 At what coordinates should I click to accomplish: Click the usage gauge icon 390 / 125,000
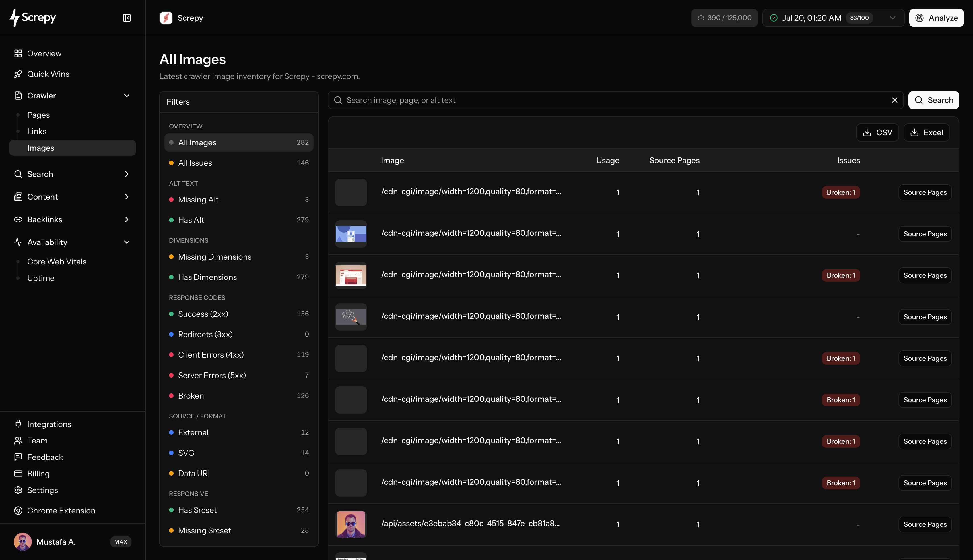tap(701, 18)
